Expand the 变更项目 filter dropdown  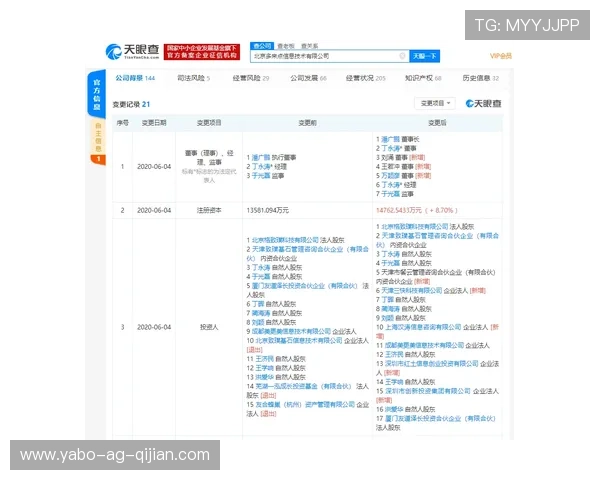pos(435,103)
